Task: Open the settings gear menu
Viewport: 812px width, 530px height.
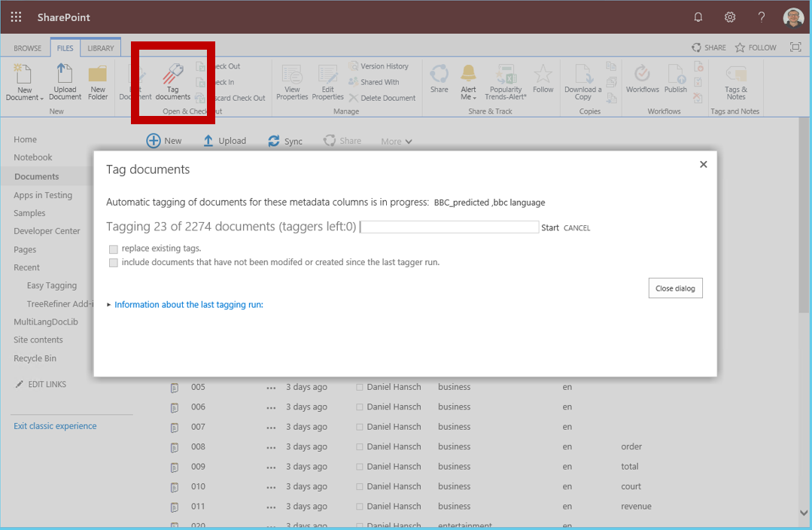Action: 729,17
